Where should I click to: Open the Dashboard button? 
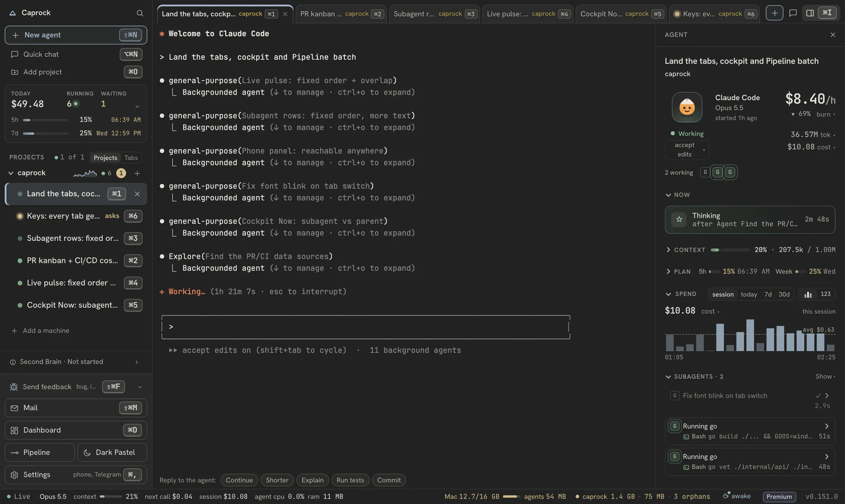click(x=76, y=430)
